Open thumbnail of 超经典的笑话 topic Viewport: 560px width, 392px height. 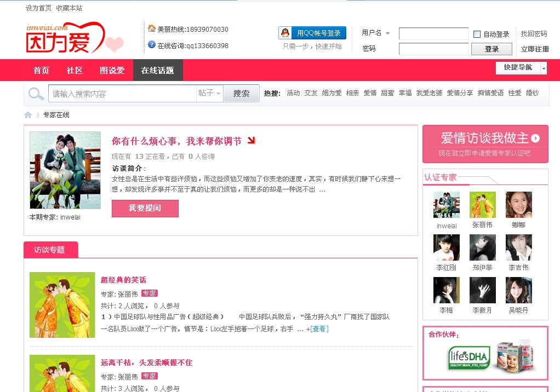62,305
